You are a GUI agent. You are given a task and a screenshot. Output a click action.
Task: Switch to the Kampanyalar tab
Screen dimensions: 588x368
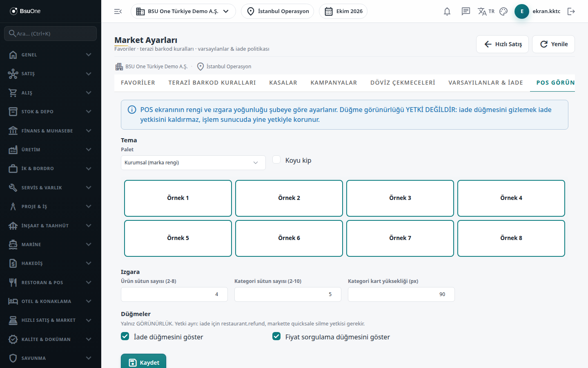[334, 83]
